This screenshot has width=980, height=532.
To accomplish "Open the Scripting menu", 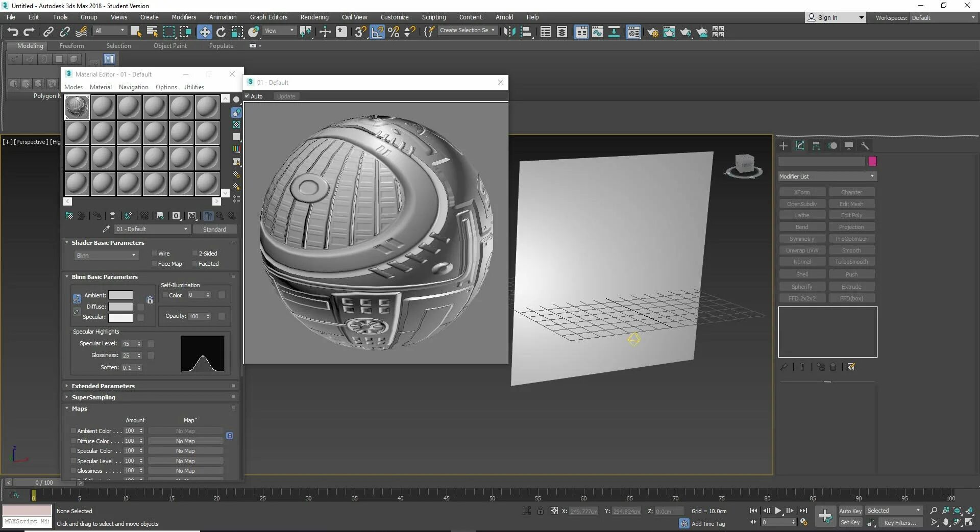I will click(x=434, y=17).
